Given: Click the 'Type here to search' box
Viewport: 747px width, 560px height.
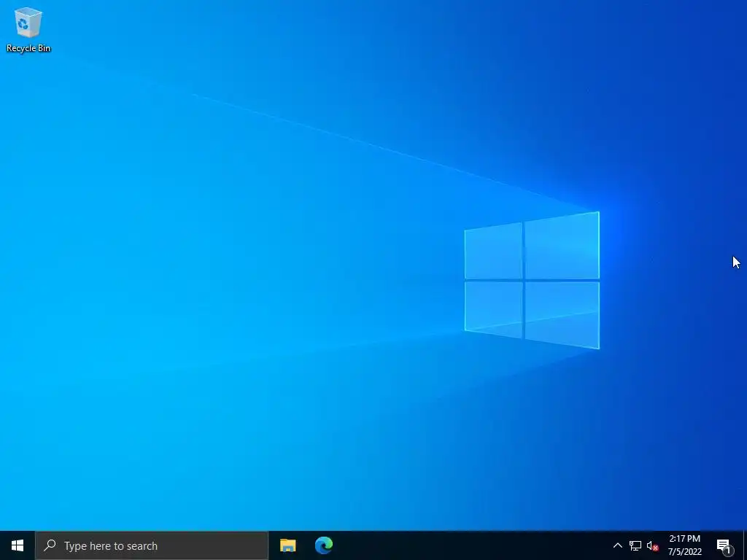Looking at the screenshot, I should click(152, 545).
